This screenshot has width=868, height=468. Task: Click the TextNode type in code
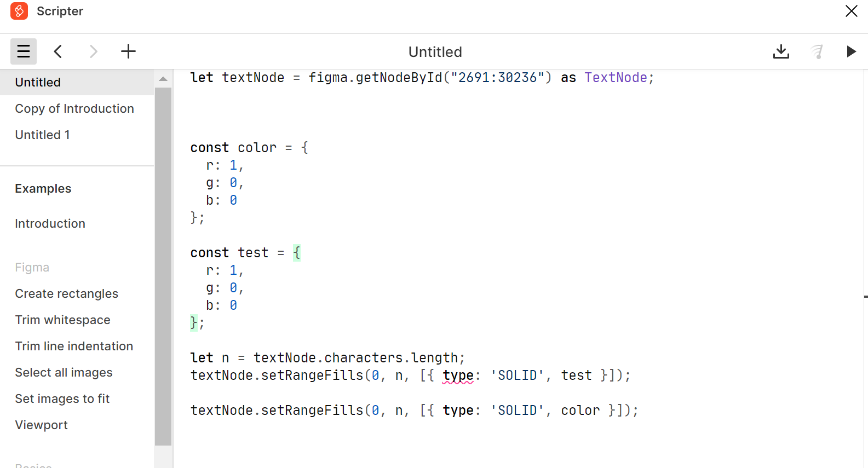(x=616, y=78)
